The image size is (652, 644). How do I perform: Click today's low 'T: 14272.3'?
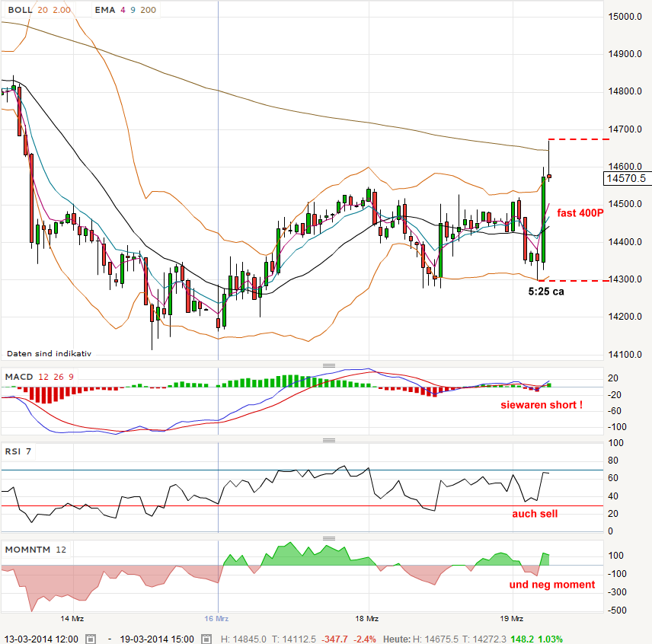(484, 639)
